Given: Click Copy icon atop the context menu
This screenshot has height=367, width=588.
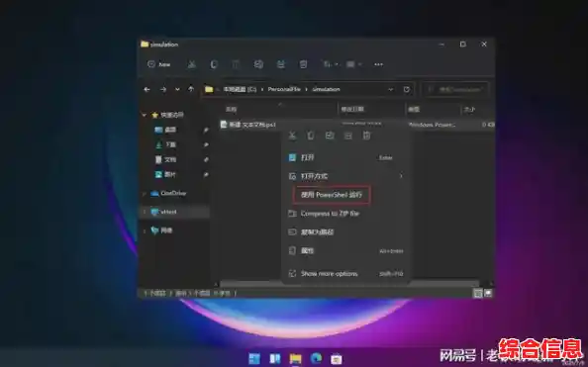Looking at the screenshot, I should 311,136.
